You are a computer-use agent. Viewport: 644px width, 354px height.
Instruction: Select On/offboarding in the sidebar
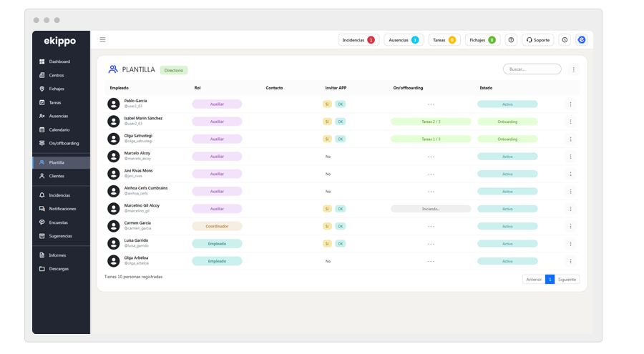point(64,143)
